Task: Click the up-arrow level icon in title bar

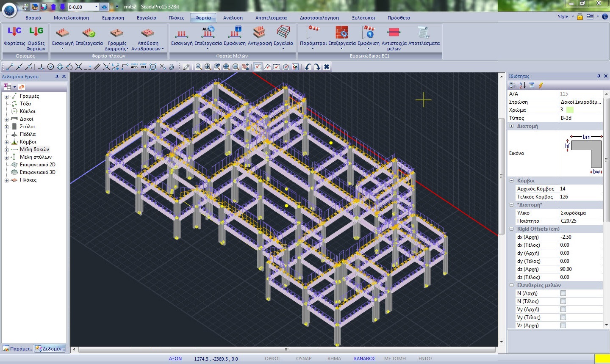Action: point(53,7)
